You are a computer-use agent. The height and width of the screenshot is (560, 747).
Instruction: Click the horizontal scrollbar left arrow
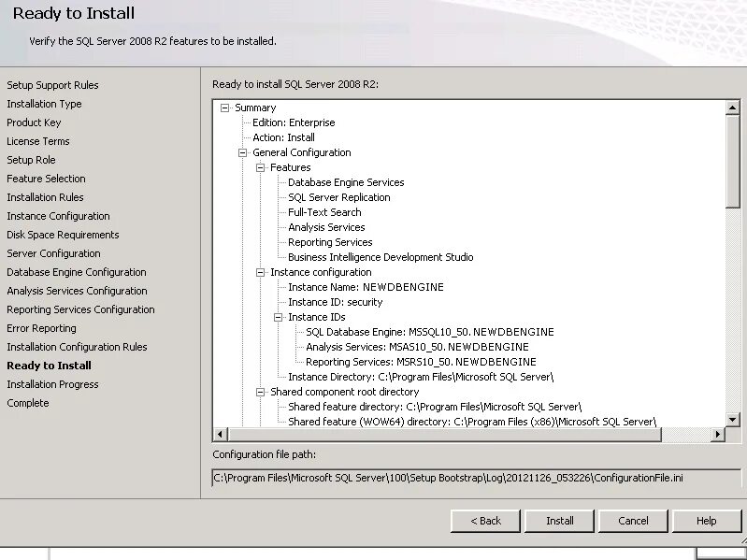(220, 434)
